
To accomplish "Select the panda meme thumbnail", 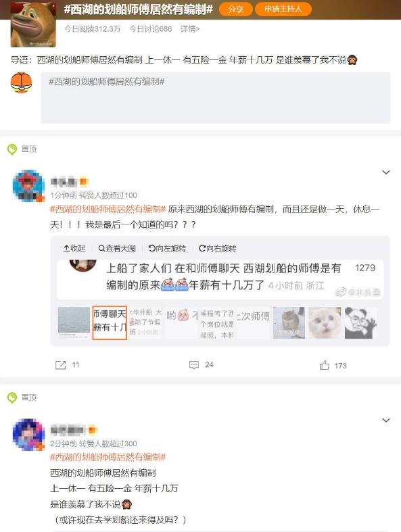I will point(360,322).
